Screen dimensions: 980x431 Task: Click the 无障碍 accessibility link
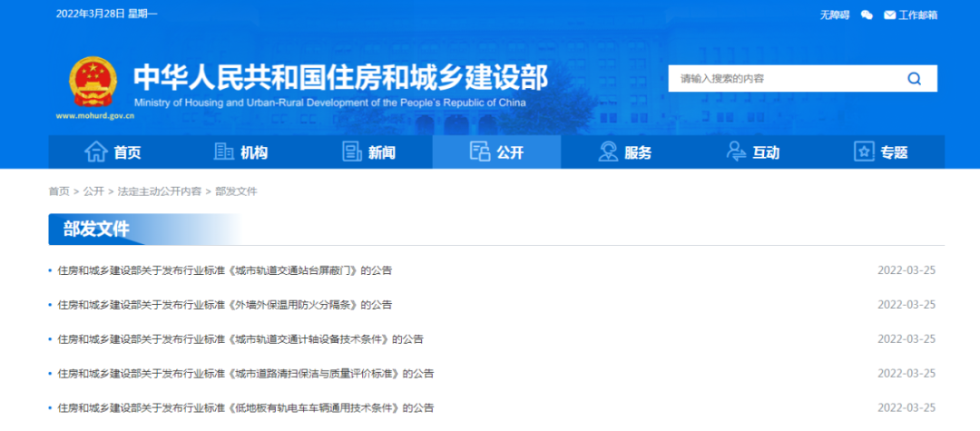pos(835,15)
